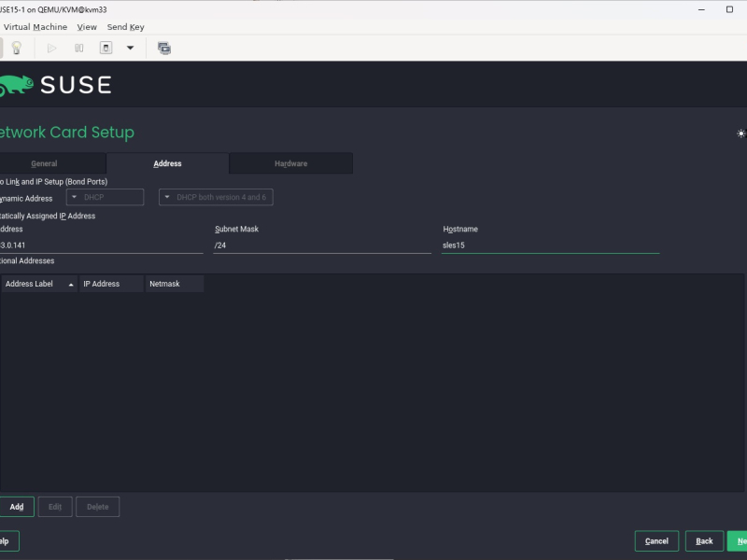The height and width of the screenshot is (560, 747).
Task: Select the Address tab
Action: click(167, 163)
